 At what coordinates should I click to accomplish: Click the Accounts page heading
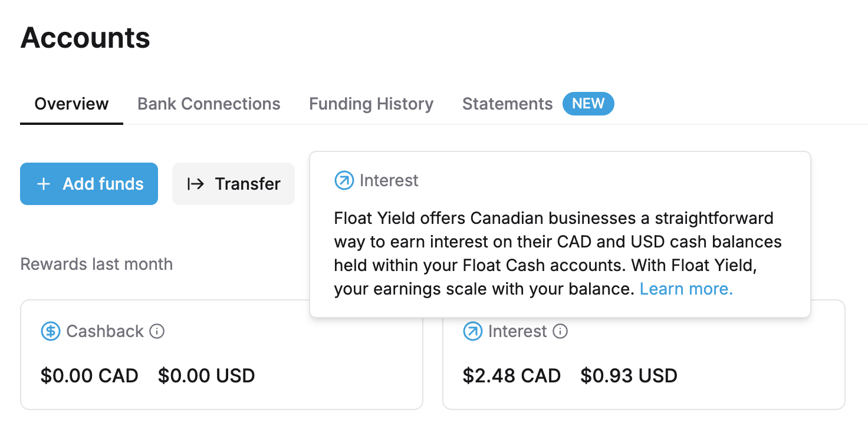[x=86, y=38]
